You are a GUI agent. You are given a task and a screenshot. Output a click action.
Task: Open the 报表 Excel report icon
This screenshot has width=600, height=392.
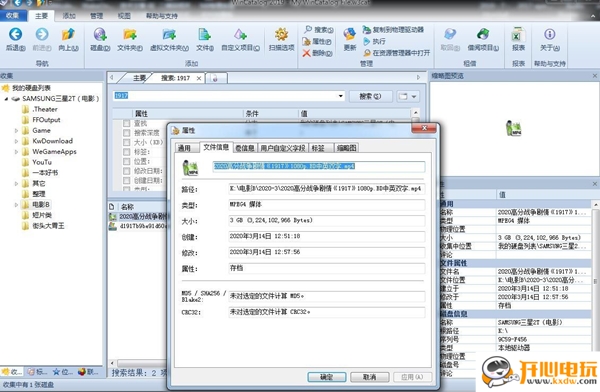pyautogui.click(x=518, y=34)
